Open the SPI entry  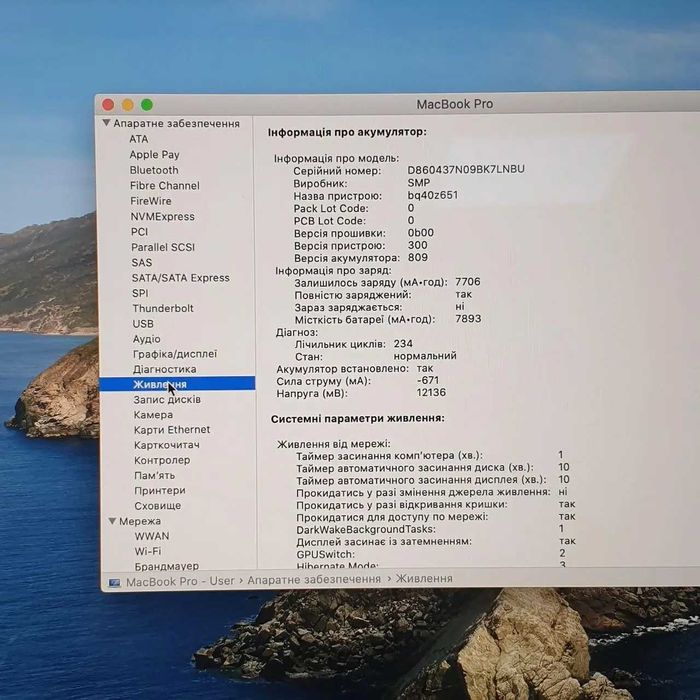[140, 293]
